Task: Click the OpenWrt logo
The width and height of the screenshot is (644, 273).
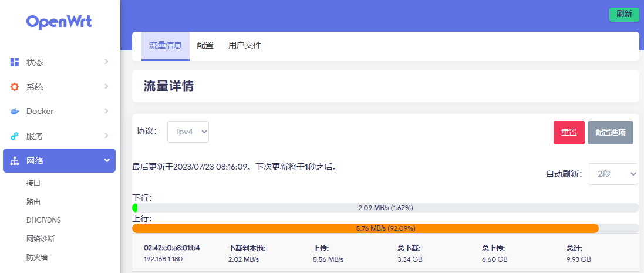Action: point(59,22)
